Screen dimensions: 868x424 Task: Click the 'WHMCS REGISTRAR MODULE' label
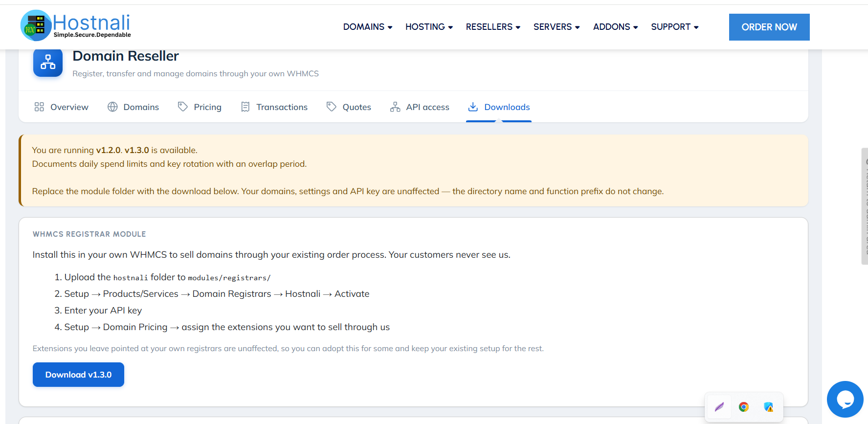point(89,234)
